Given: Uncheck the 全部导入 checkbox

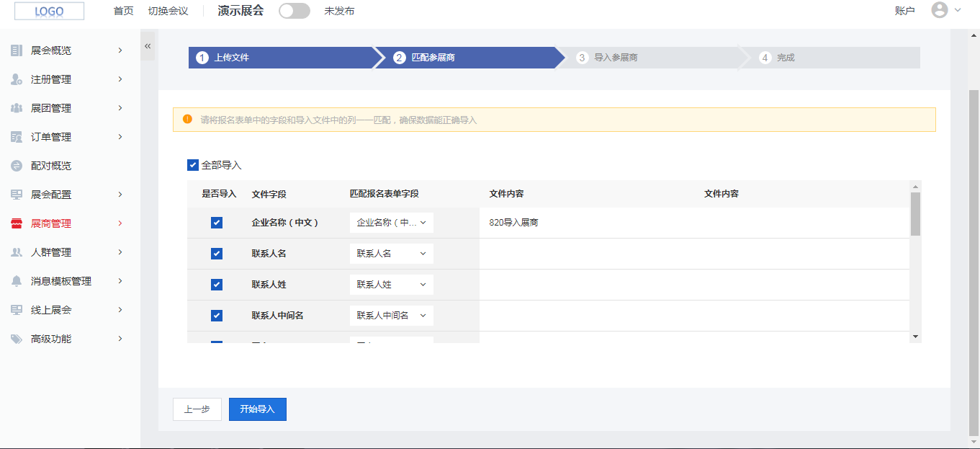Looking at the screenshot, I should click(x=193, y=165).
